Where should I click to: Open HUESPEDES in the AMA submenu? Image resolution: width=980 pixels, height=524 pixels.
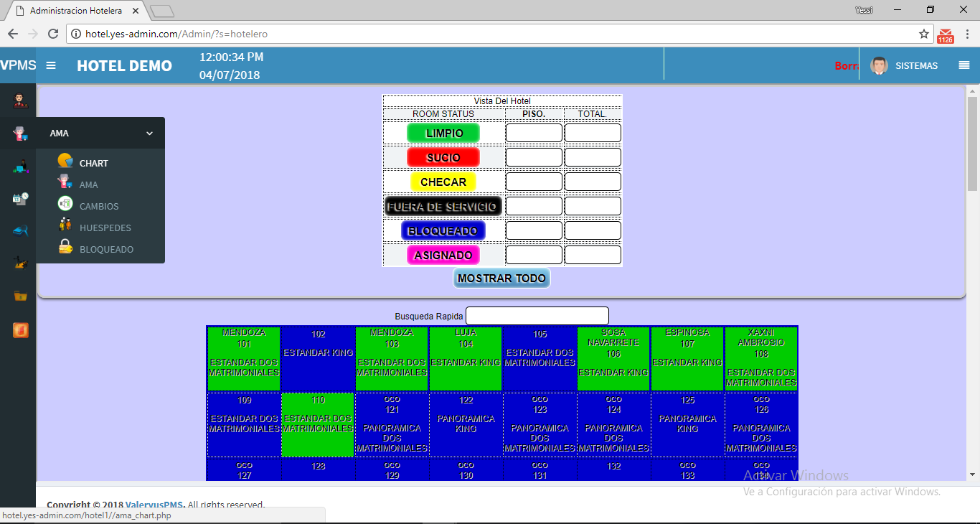[x=105, y=228]
